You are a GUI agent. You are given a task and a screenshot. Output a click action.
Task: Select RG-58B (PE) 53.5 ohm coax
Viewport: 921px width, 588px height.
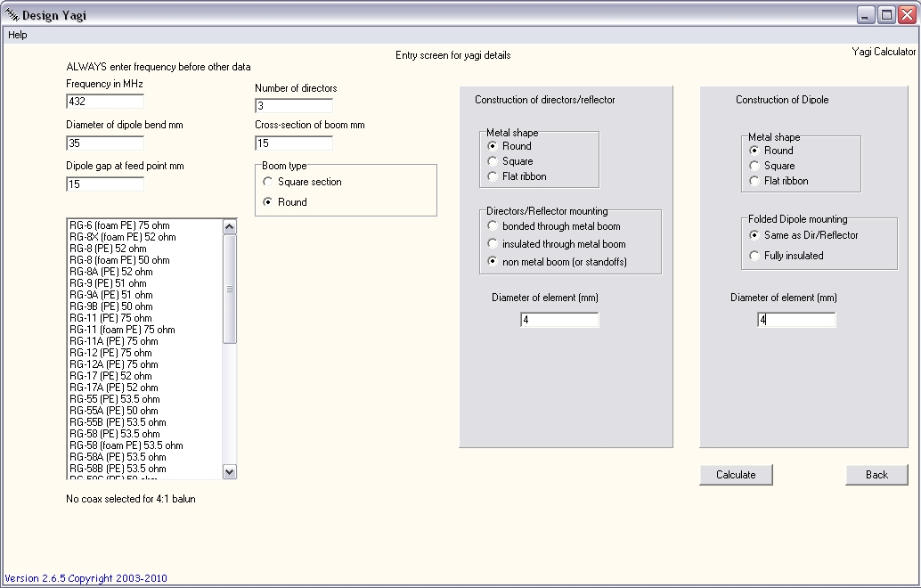[x=144, y=469]
